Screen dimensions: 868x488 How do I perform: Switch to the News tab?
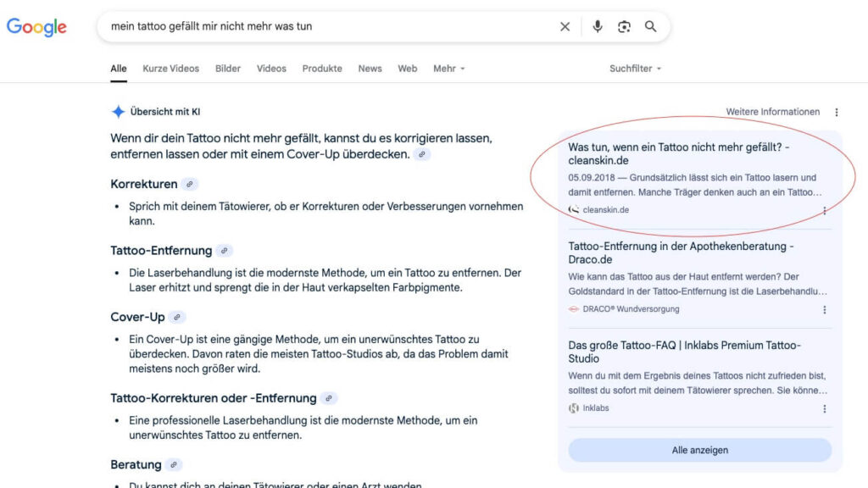coord(370,69)
